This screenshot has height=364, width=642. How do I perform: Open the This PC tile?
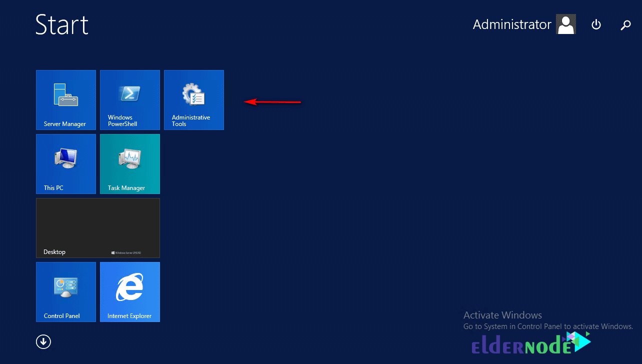tap(66, 164)
